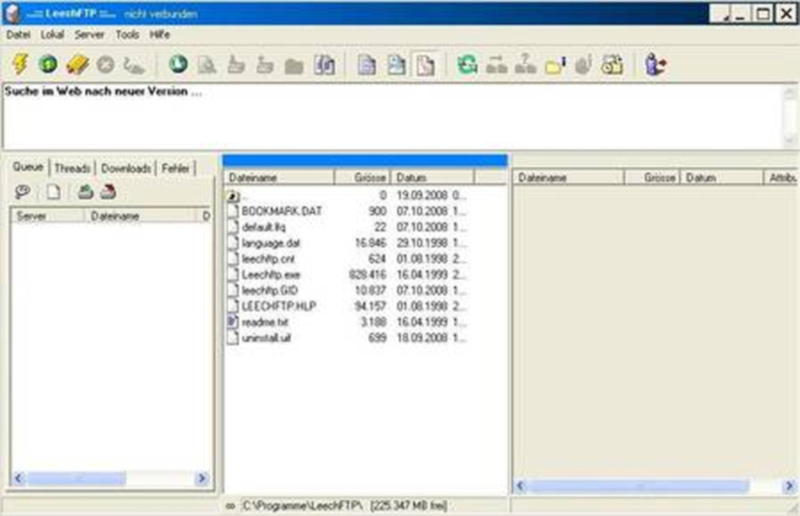
Task: Switch to the Threads tab
Action: pos(72,168)
